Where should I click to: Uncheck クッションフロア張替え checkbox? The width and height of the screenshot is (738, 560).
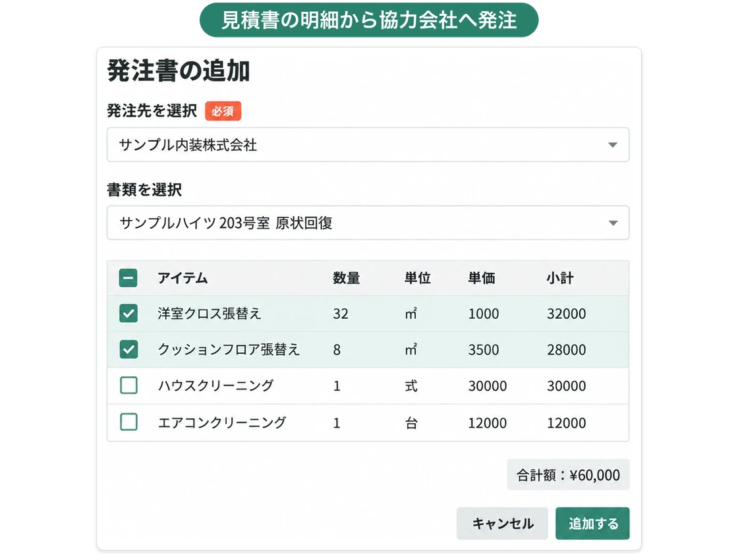pos(128,350)
